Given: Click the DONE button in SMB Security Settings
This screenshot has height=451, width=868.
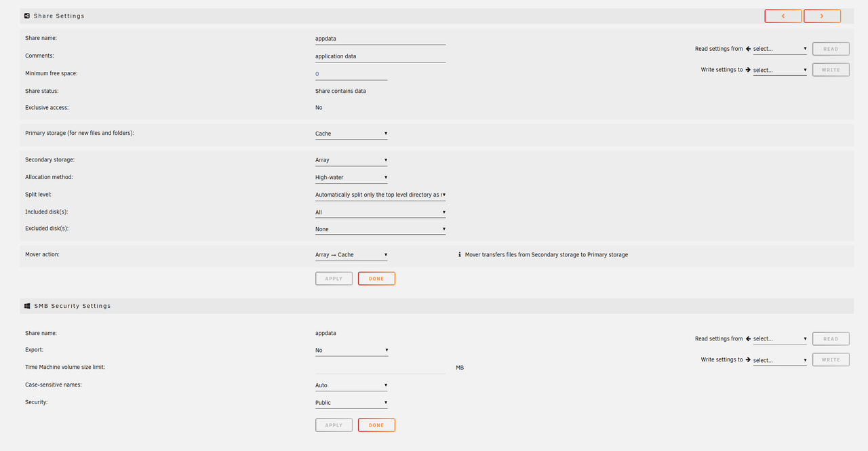Looking at the screenshot, I should point(376,425).
